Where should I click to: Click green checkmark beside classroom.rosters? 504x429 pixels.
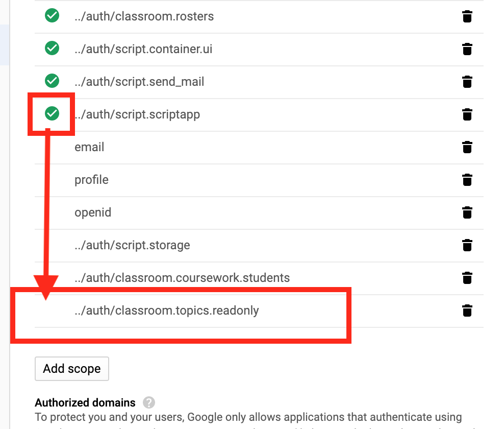tap(52, 16)
